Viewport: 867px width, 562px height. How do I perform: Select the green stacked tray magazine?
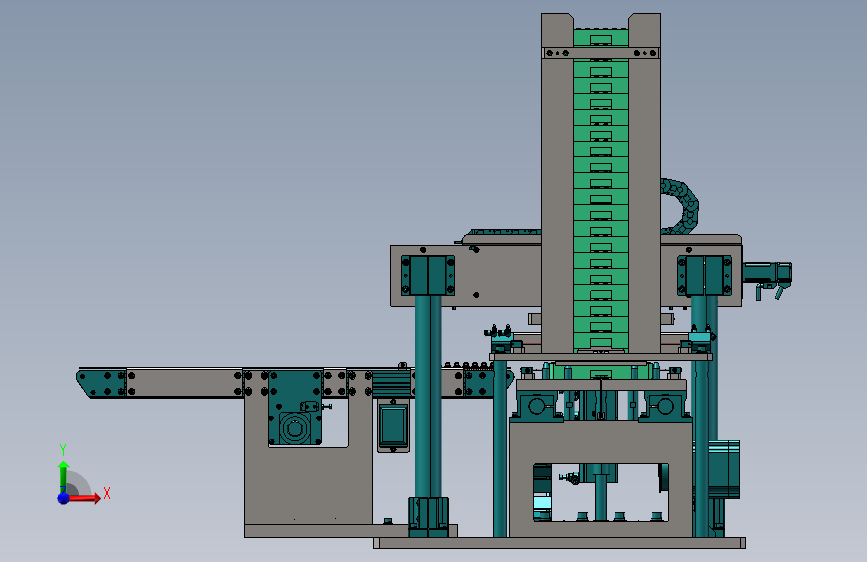click(x=600, y=191)
